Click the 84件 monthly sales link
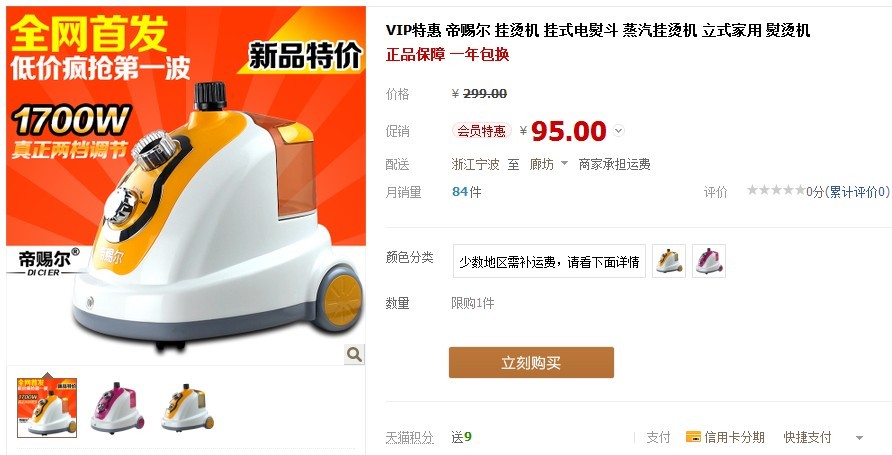The width and height of the screenshot is (892, 455). point(466,192)
